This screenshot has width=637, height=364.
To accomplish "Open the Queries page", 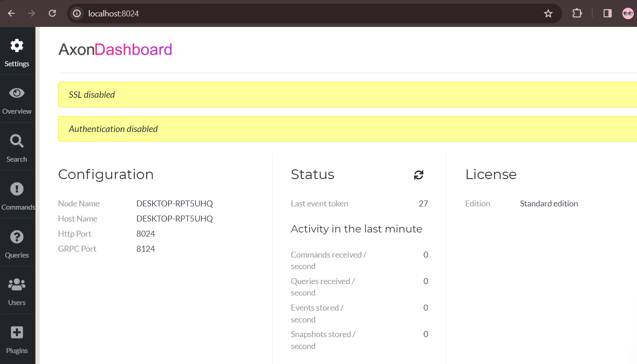I will (17, 243).
